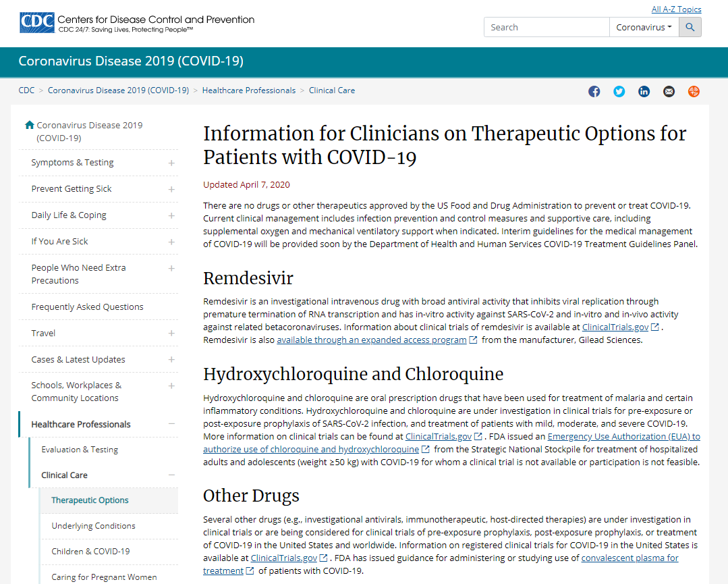Collapse the Clinical Care submenu
Viewport: 728px width, 584px height.
point(171,475)
